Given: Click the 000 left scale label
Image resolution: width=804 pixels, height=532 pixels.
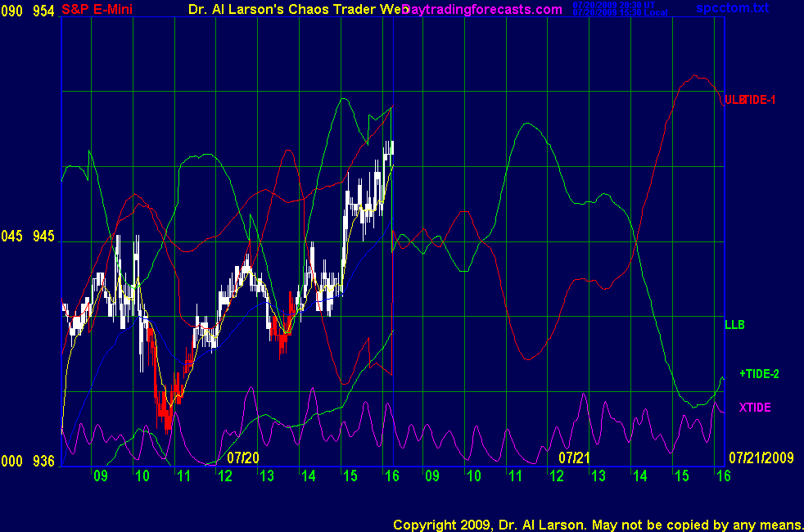Looking at the screenshot, I should click(x=12, y=462).
